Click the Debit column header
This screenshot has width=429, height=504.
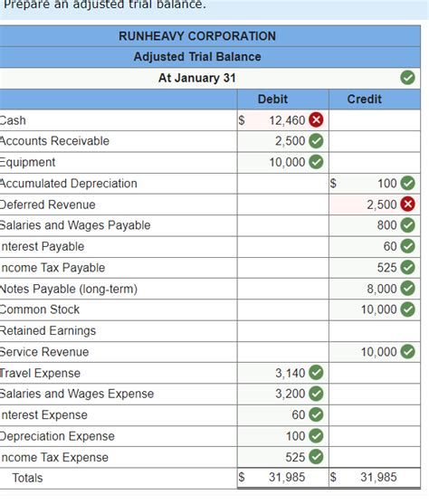(272, 99)
